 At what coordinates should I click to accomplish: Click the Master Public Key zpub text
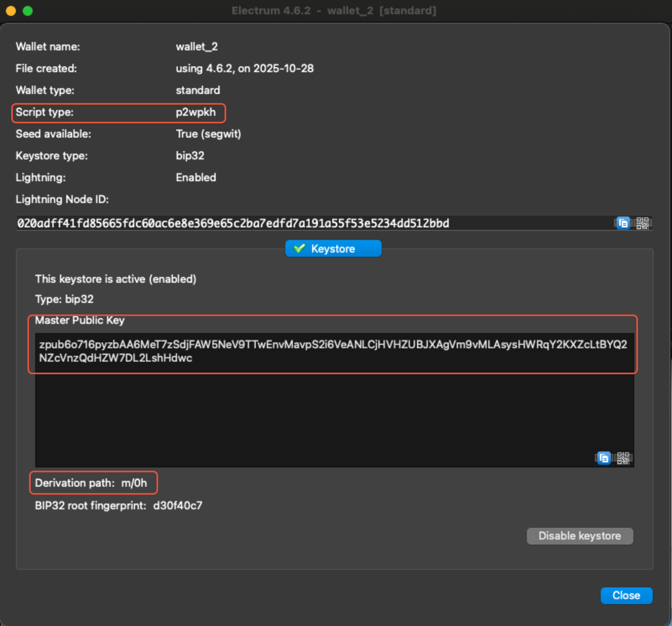point(333,351)
